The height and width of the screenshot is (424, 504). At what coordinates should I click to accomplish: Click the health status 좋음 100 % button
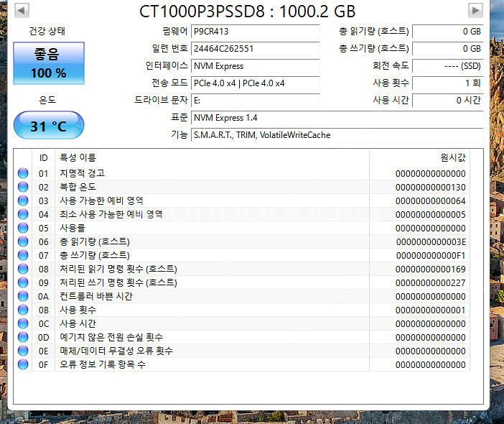pos(49,63)
